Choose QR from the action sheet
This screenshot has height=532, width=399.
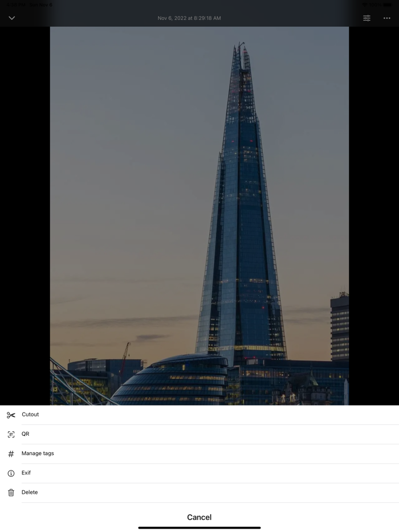click(199, 434)
